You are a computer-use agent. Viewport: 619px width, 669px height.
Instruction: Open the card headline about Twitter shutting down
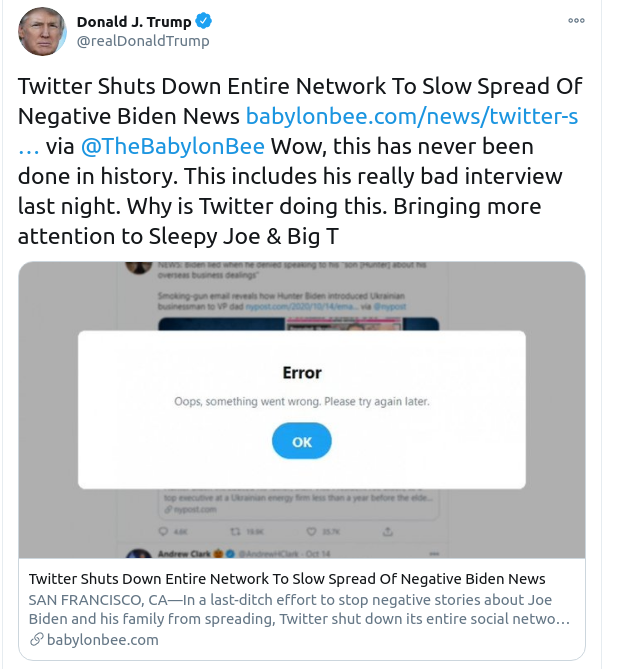[287, 579]
